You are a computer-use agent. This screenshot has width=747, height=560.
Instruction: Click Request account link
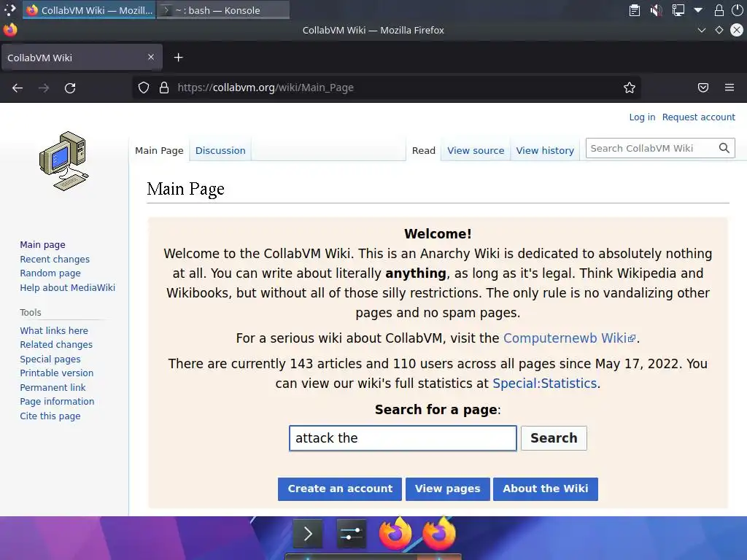tap(698, 117)
